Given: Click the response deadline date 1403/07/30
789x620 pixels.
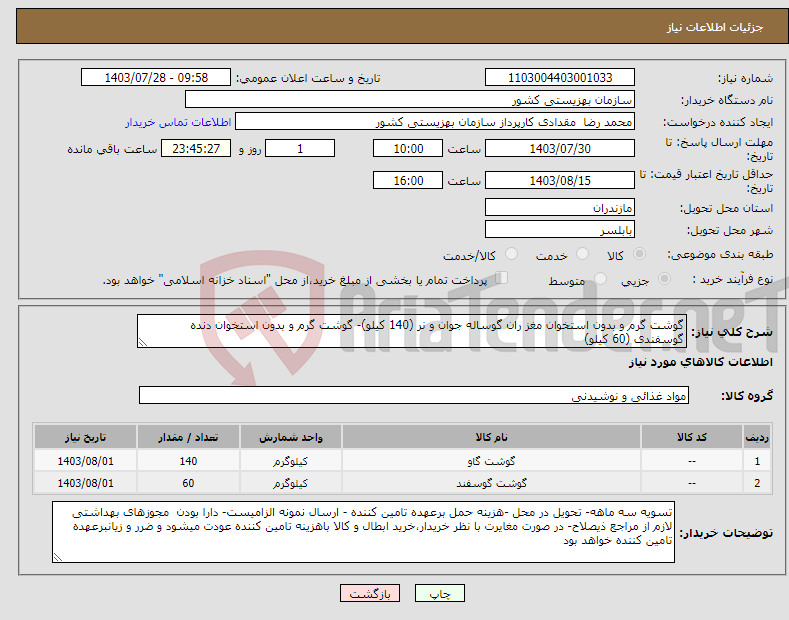Looking at the screenshot, I should 560,148.
